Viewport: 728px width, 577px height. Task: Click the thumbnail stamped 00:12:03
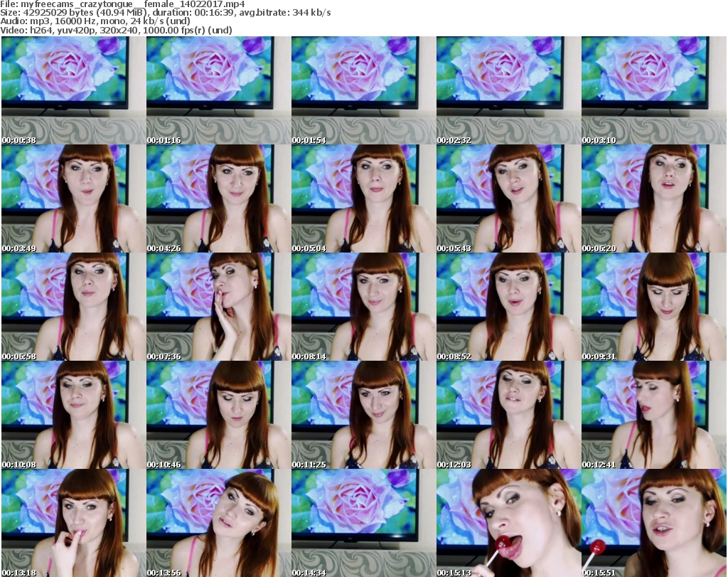click(509, 415)
